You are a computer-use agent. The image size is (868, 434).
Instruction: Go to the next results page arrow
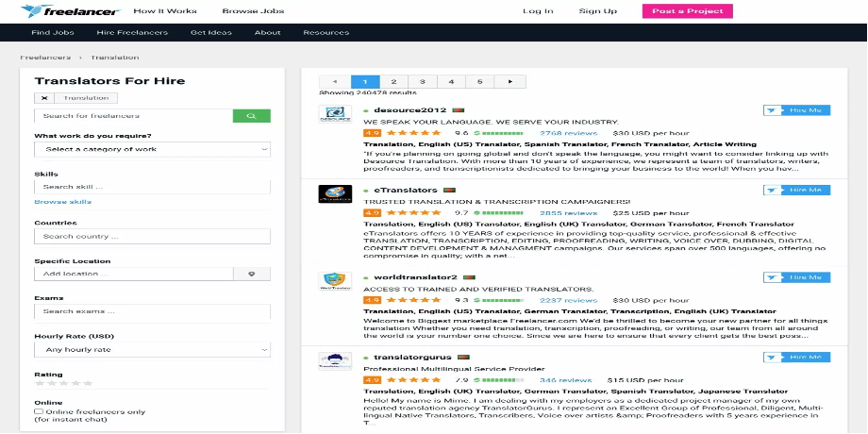click(x=509, y=82)
